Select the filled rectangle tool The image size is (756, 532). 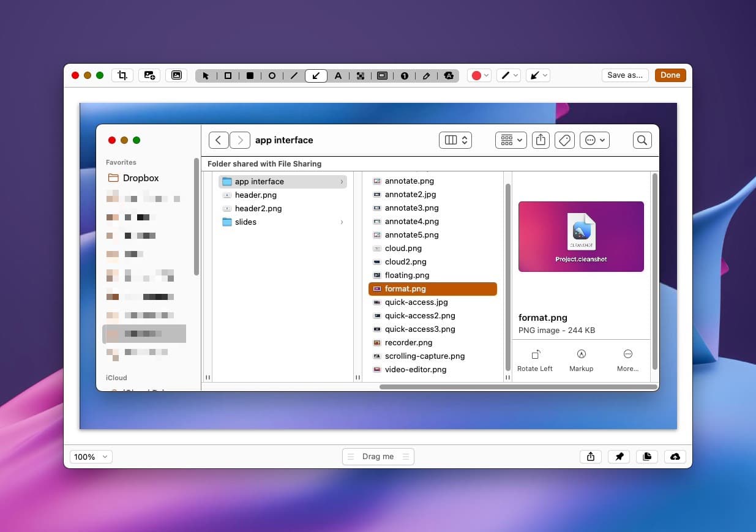coord(250,76)
